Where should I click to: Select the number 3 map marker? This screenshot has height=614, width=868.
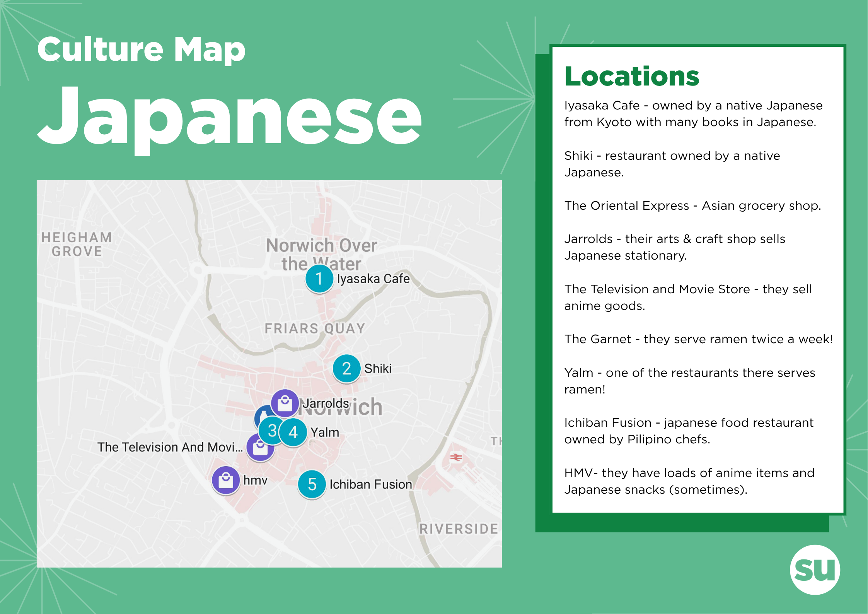tap(270, 430)
